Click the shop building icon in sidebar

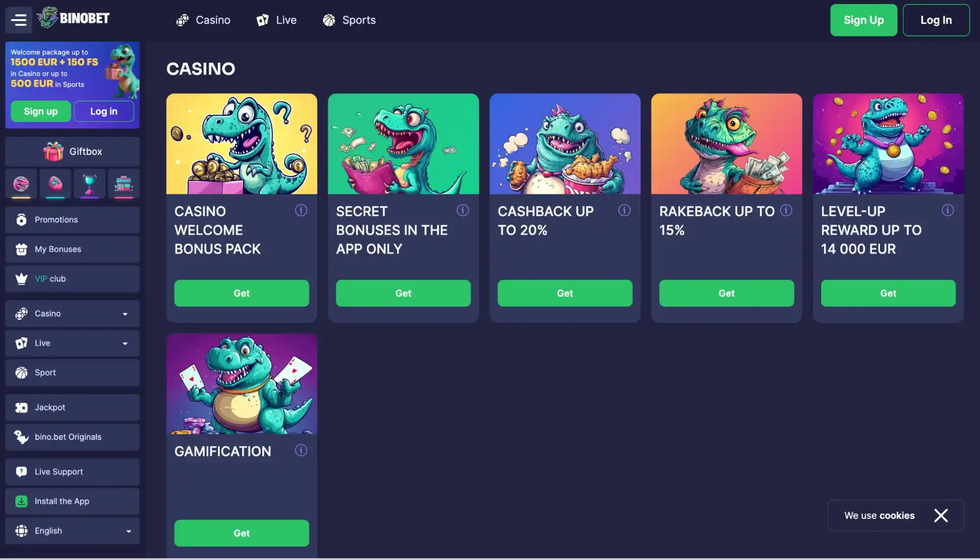point(124,184)
